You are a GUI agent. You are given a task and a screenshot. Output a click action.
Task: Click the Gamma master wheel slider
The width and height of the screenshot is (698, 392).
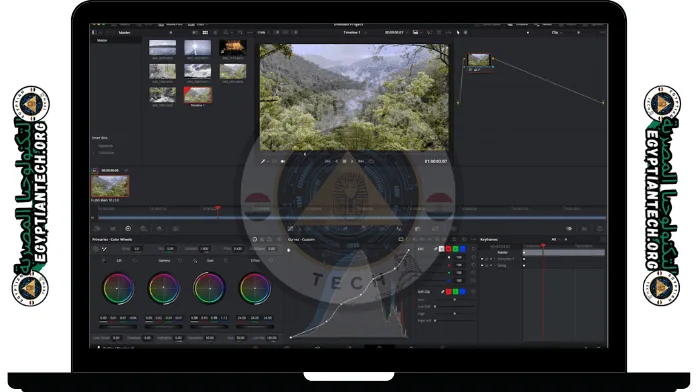(x=164, y=327)
